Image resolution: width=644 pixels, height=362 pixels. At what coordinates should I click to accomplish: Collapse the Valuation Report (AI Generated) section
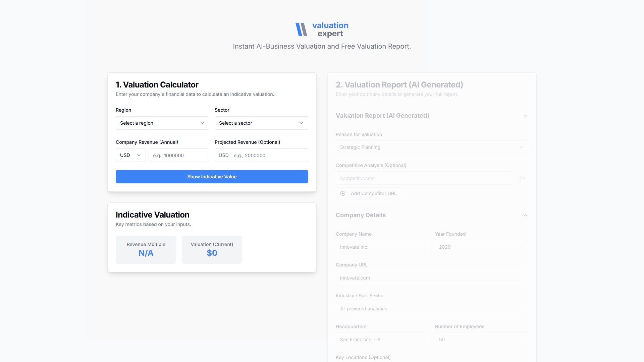pos(526,116)
